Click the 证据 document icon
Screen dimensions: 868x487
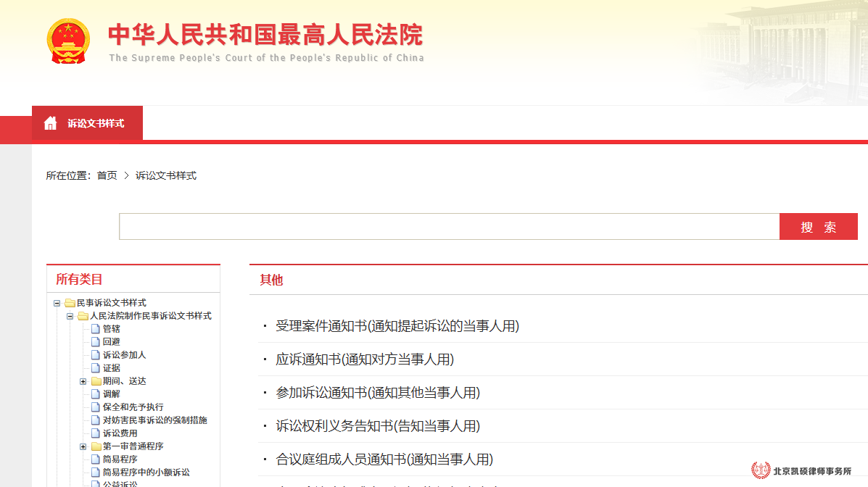(x=95, y=368)
